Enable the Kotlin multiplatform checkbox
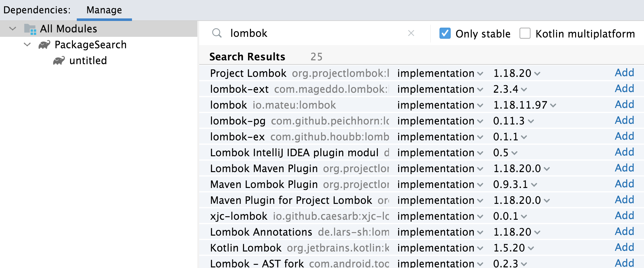644x268 pixels. pos(525,33)
